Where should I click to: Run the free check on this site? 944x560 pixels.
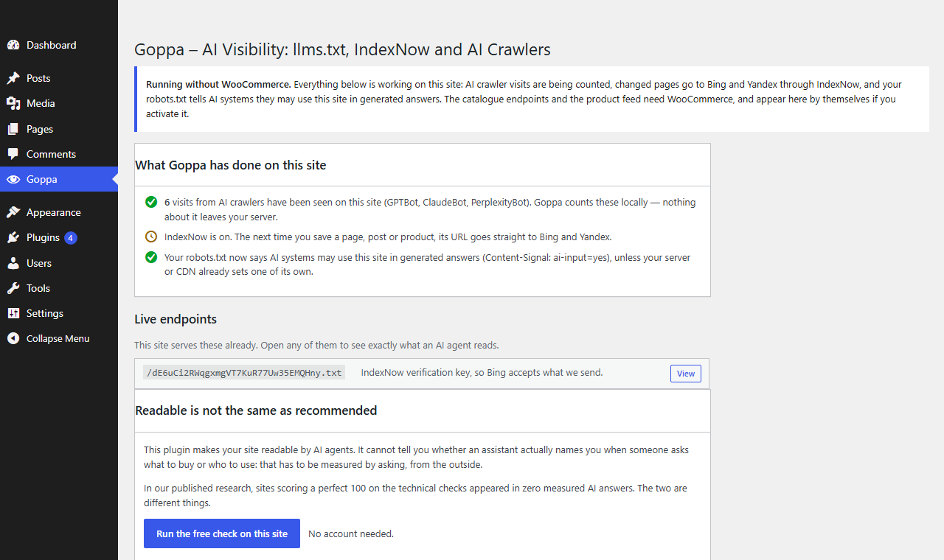click(x=222, y=533)
